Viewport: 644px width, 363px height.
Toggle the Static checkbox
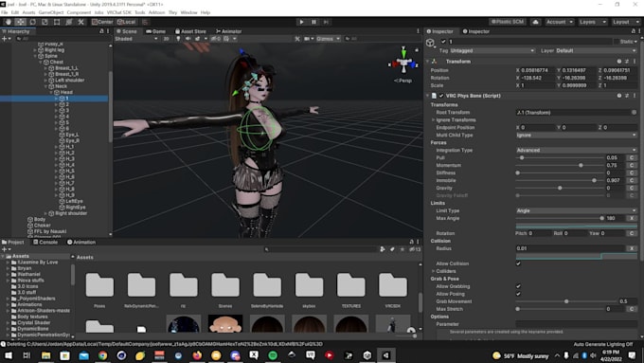click(x=617, y=42)
